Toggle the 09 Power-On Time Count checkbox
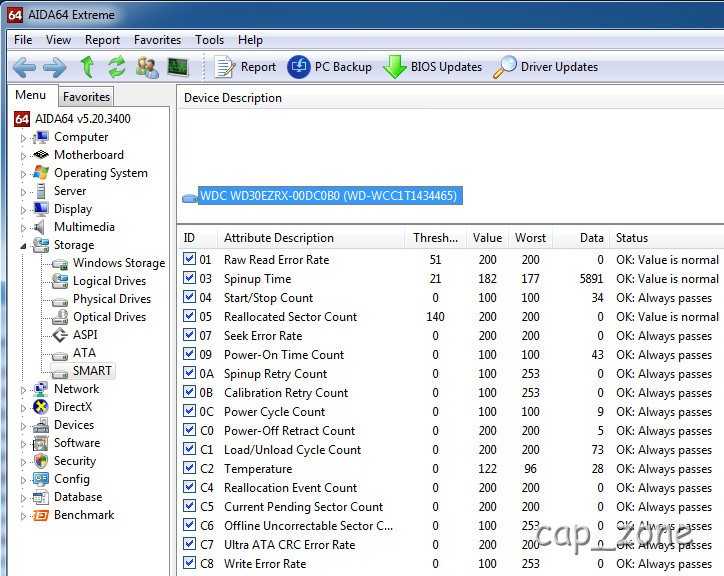724x576 pixels. point(189,354)
